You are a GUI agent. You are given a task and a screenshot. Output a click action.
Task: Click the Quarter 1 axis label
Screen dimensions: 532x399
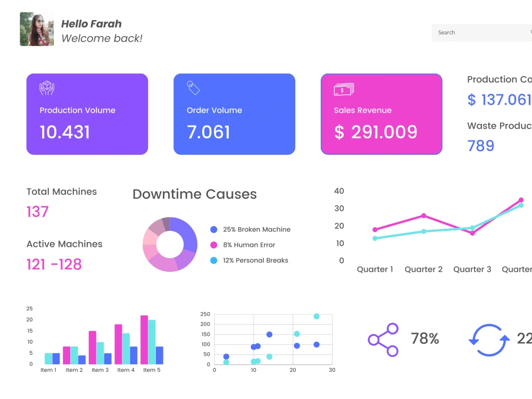tap(375, 269)
